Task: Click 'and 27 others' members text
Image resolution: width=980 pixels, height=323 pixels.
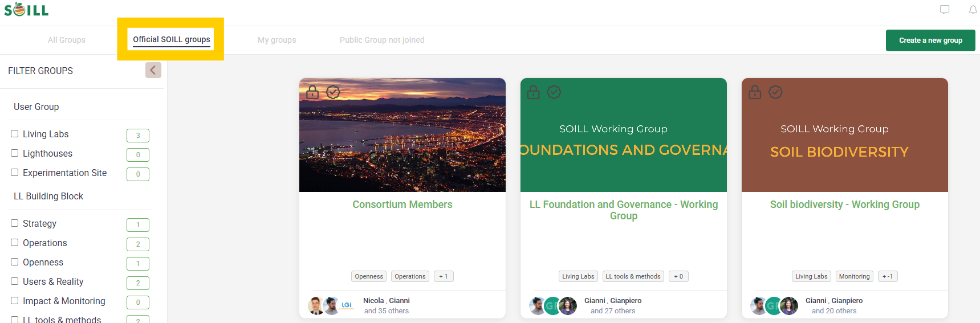Action: pos(613,311)
